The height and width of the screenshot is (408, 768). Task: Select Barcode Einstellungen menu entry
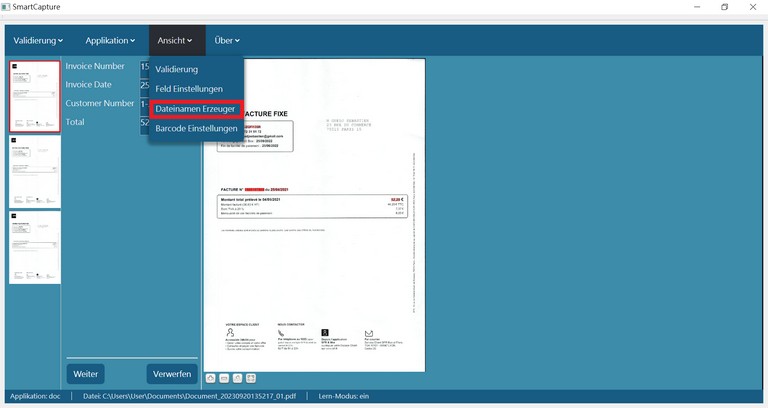coord(196,128)
